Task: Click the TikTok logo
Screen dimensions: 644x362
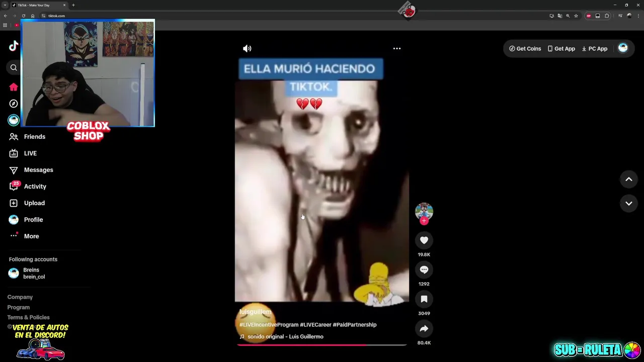Action: coord(14,46)
